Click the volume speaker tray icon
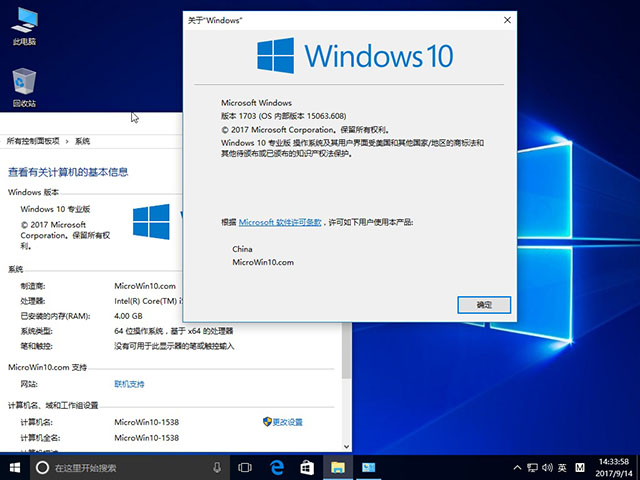The width and height of the screenshot is (640, 480). (547, 467)
